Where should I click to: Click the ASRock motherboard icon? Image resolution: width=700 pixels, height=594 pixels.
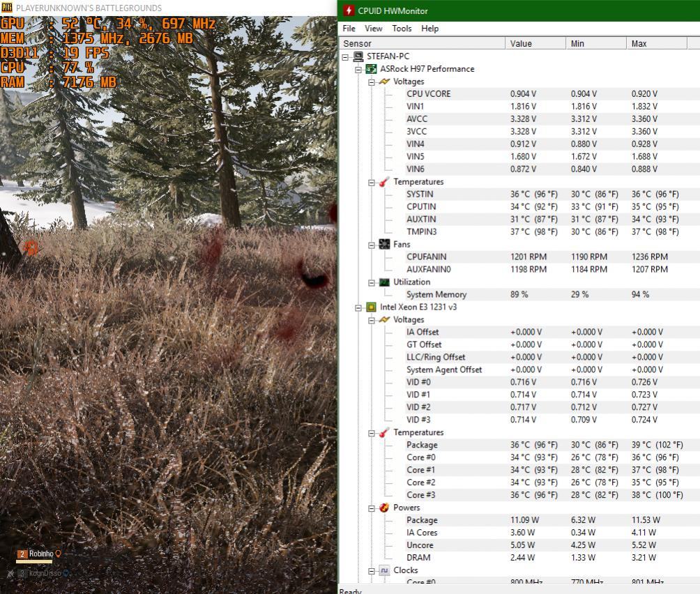pyautogui.click(x=371, y=69)
